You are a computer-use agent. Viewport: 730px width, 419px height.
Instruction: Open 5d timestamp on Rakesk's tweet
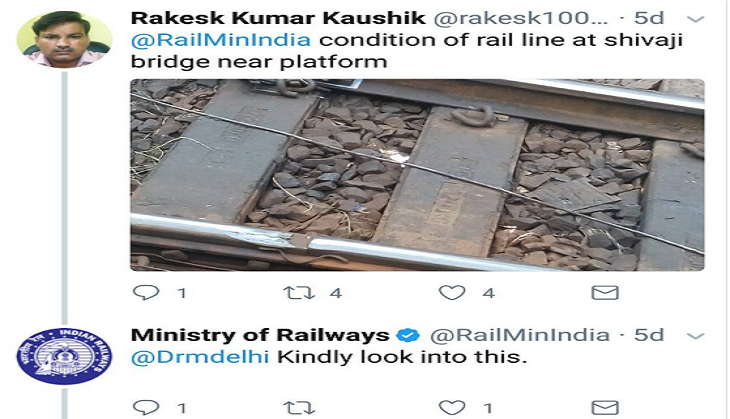649,18
